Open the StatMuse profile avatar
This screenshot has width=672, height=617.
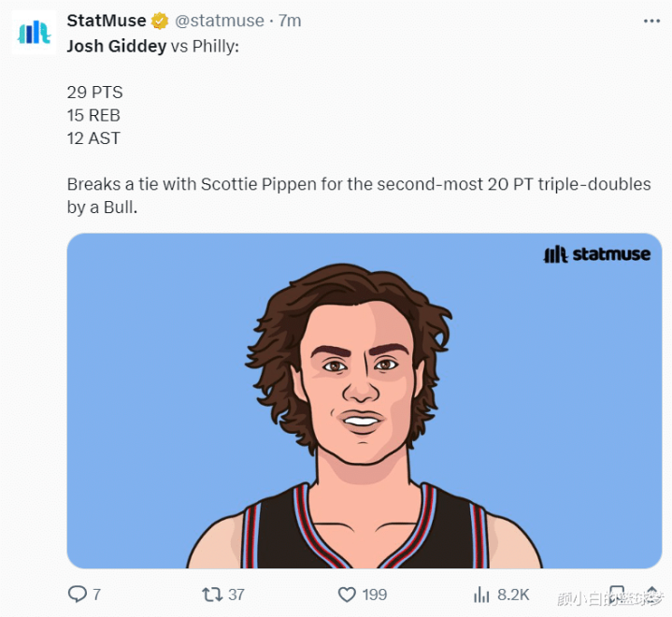coord(35,33)
